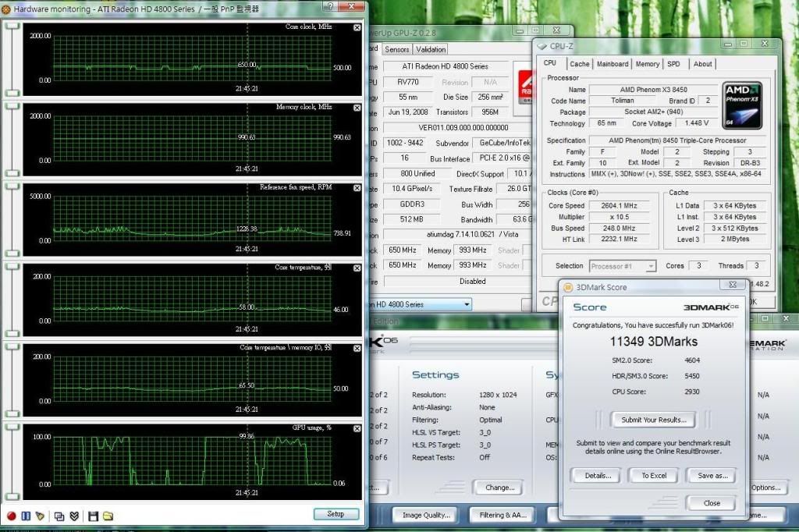Open the Memory tab in CPU-Z
This screenshot has height=532, width=799.
[647, 64]
